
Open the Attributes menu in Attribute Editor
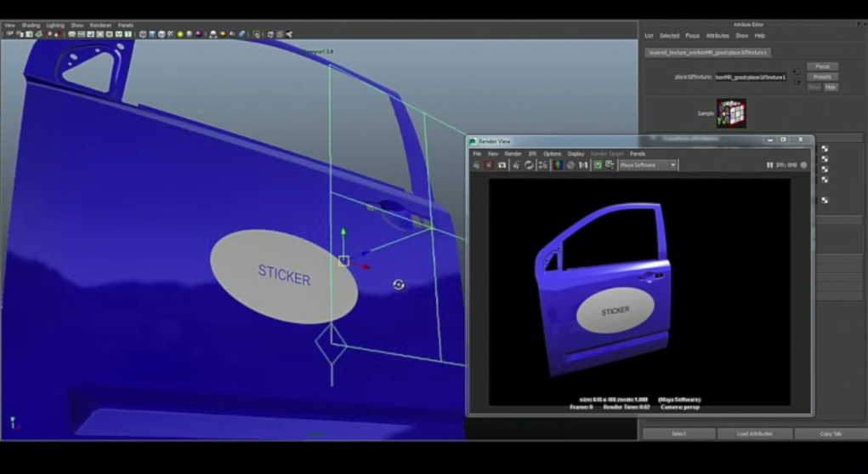(718, 36)
